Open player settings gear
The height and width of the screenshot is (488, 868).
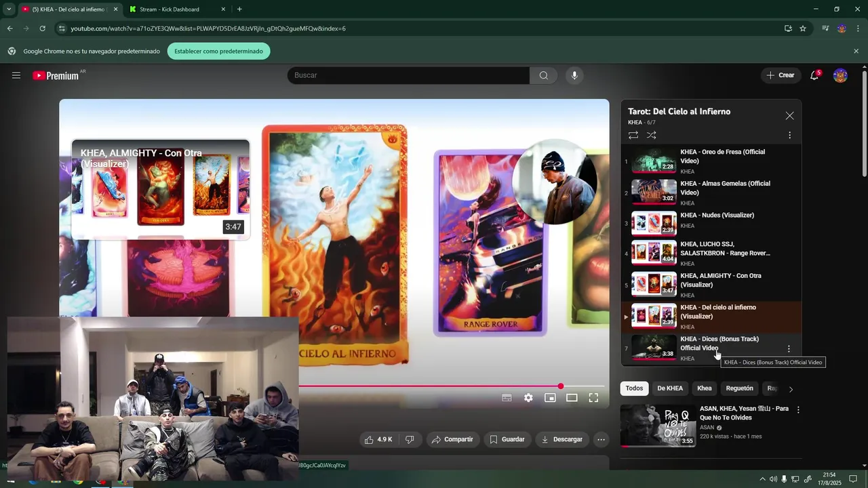click(528, 398)
